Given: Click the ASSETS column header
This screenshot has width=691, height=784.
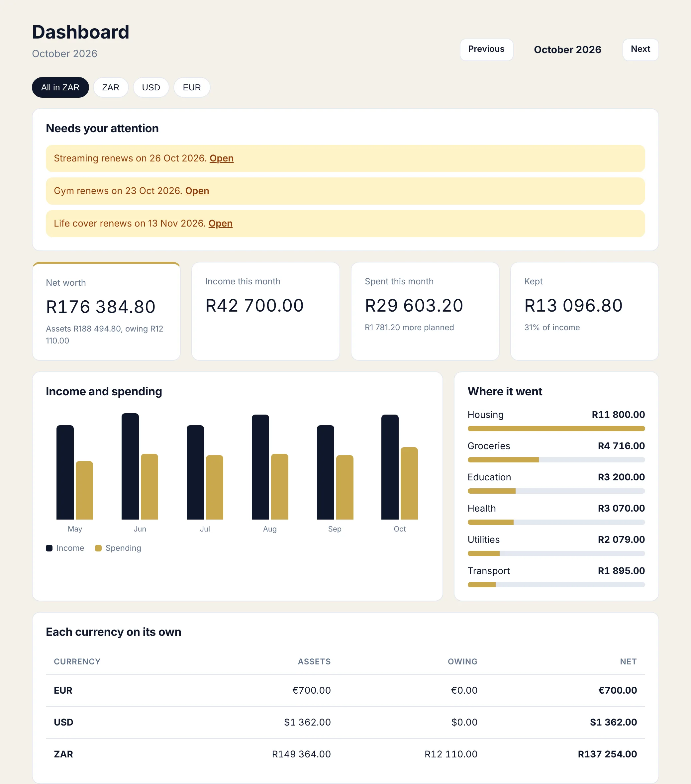Looking at the screenshot, I should click(x=314, y=662).
